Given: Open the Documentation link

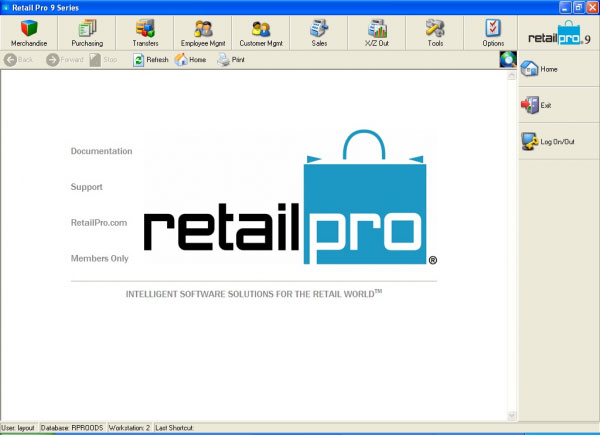Looking at the screenshot, I should [x=101, y=151].
